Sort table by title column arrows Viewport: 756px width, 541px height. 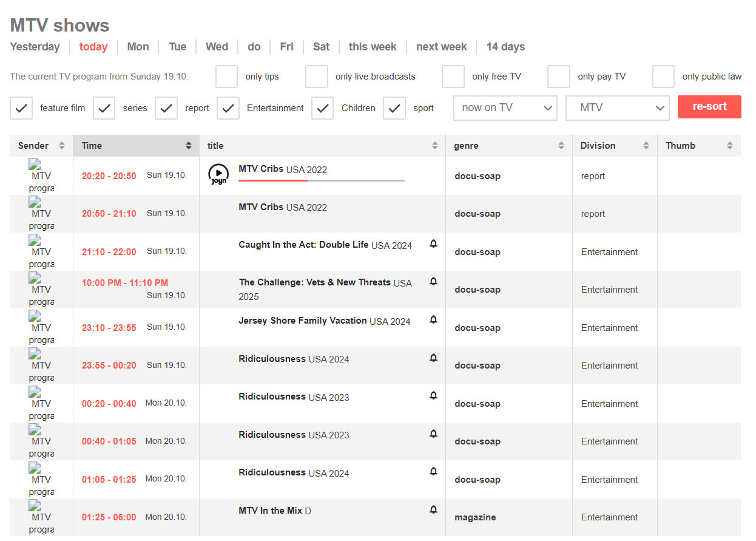coord(434,146)
